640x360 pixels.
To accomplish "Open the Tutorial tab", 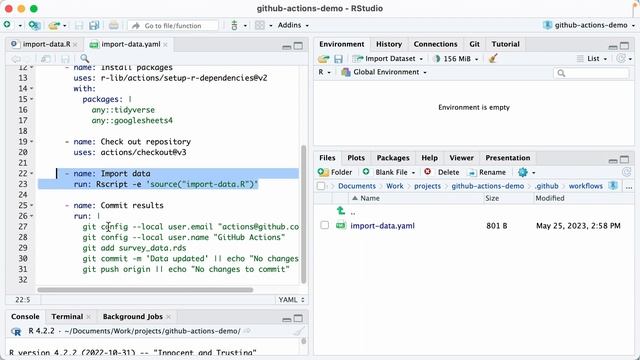I will click(x=505, y=44).
